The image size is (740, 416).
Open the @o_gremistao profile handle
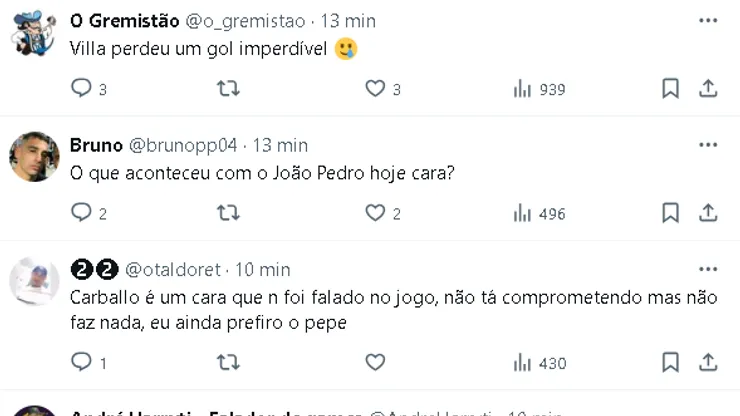tap(245, 21)
